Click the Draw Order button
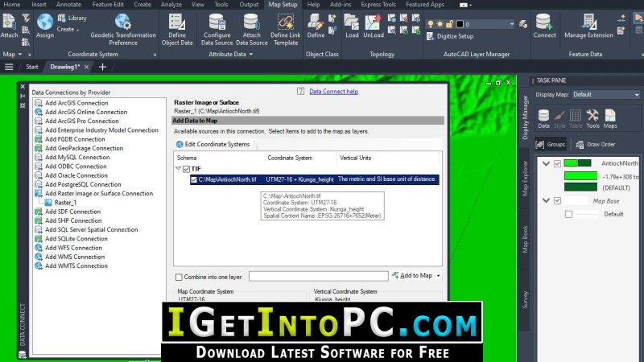Image resolution: width=644 pixels, height=362 pixels. click(596, 144)
